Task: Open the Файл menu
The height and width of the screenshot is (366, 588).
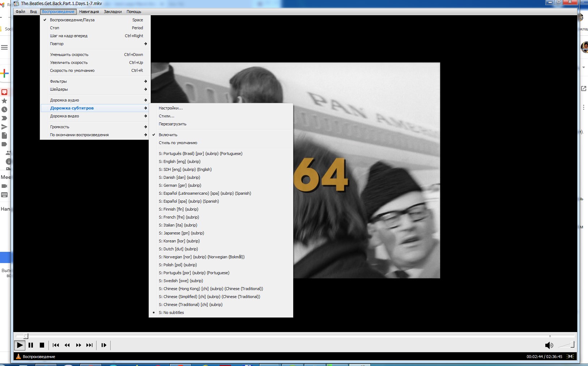Action: tap(21, 12)
